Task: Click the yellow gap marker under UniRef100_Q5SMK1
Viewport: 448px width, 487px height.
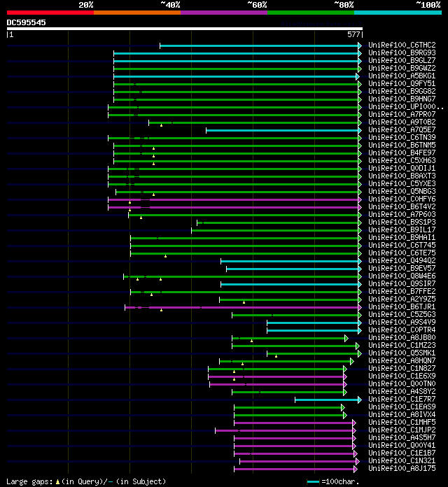Action: (x=276, y=356)
